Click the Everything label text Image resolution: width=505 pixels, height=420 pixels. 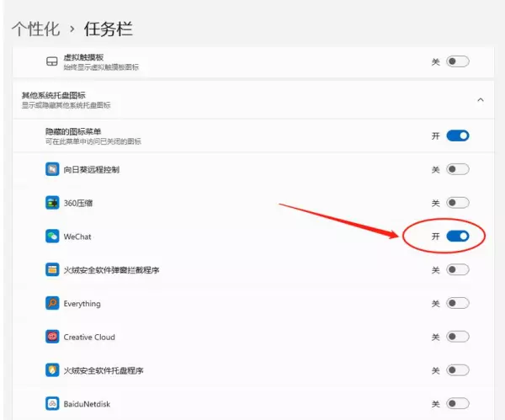[82, 304]
